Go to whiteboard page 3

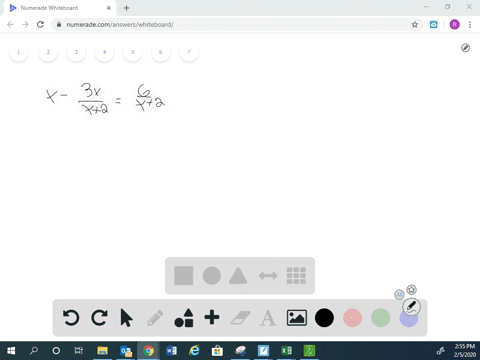[76, 52]
